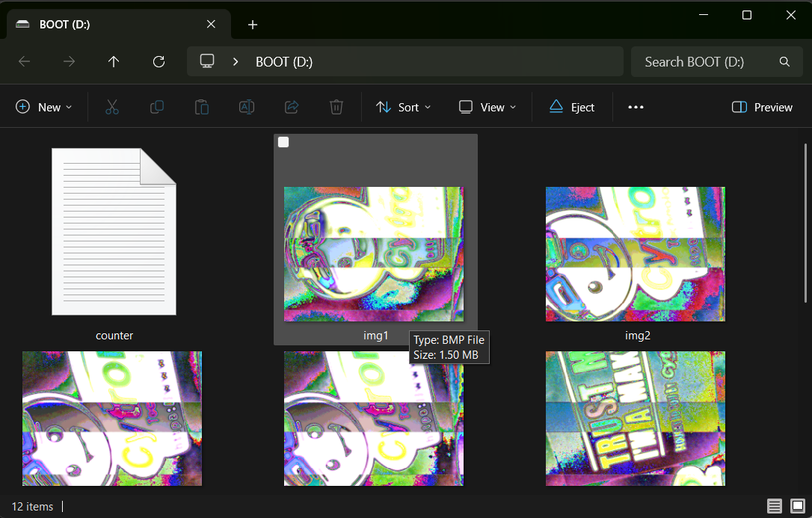The width and height of the screenshot is (812, 518).
Task: Minimize the File Explorer window
Action: point(704,15)
